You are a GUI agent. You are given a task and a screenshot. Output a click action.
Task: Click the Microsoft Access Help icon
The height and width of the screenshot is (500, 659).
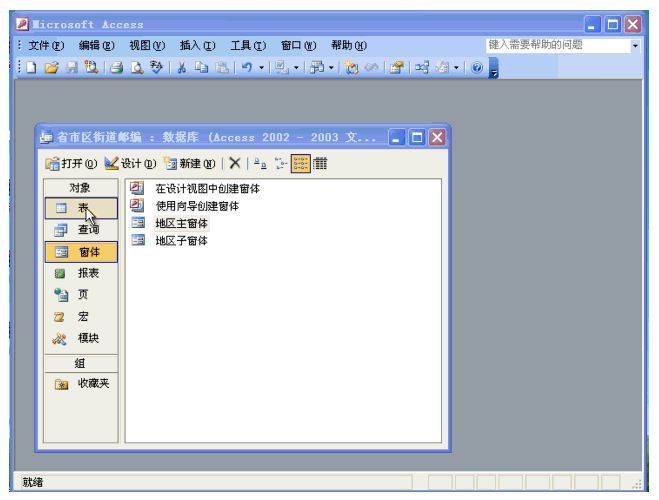(477, 68)
